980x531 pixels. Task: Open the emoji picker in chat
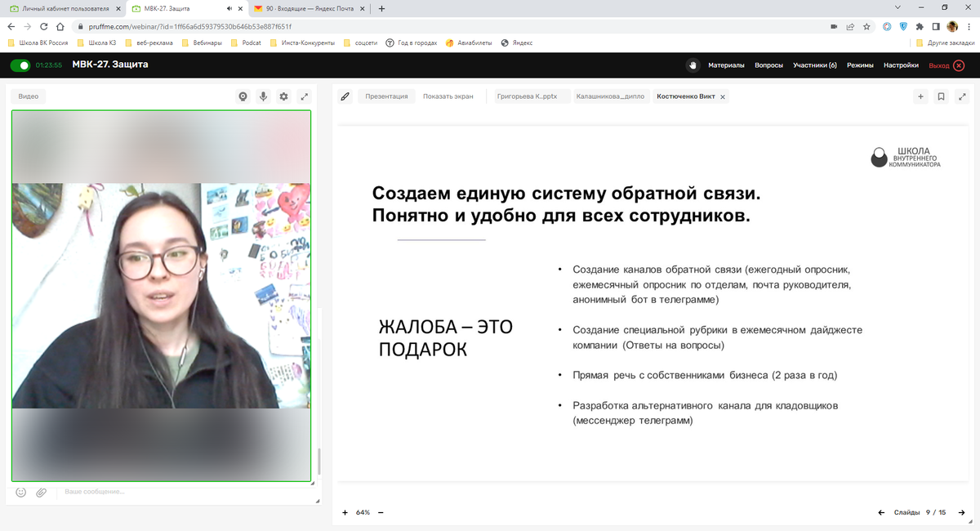[x=21, y=492]
